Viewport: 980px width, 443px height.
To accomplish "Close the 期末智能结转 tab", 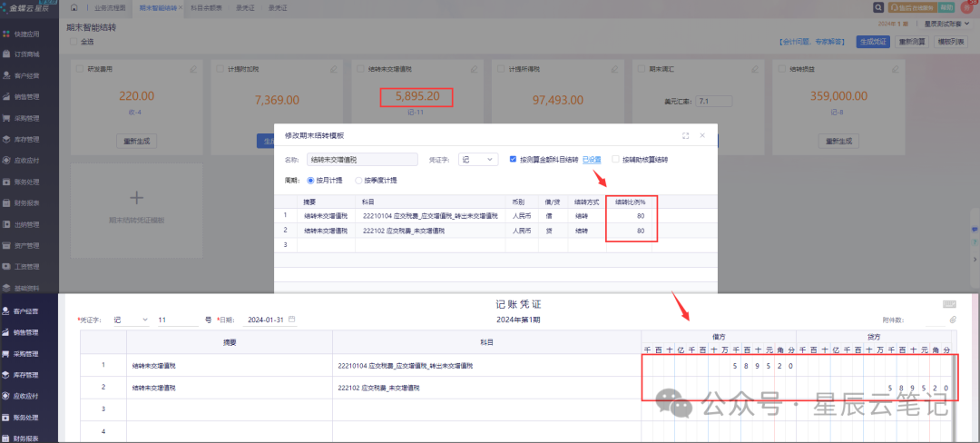I will pyautogui.click(x=181, y=8).
